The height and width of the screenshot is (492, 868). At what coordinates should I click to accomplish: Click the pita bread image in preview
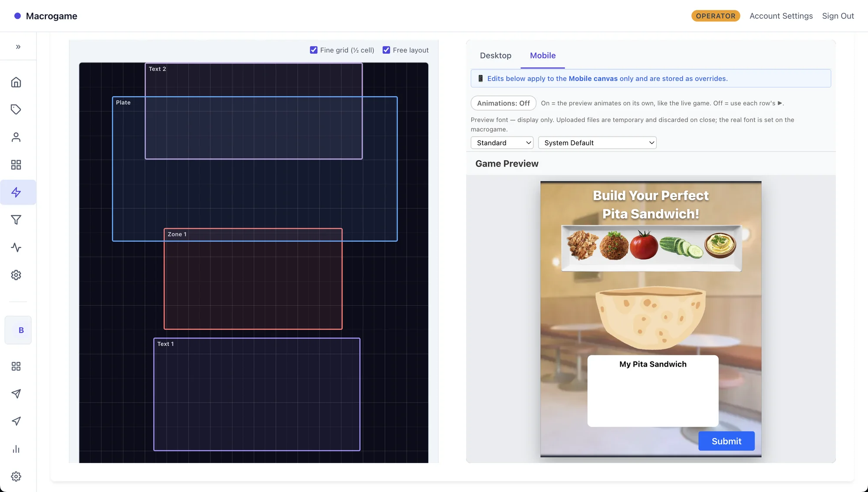[x=650, y=318]
